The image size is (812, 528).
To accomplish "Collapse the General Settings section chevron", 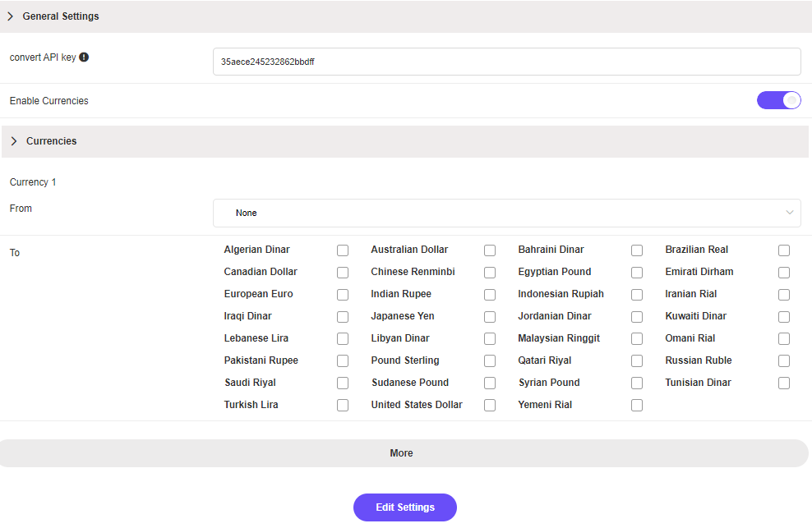I will [x=11, y=16].
